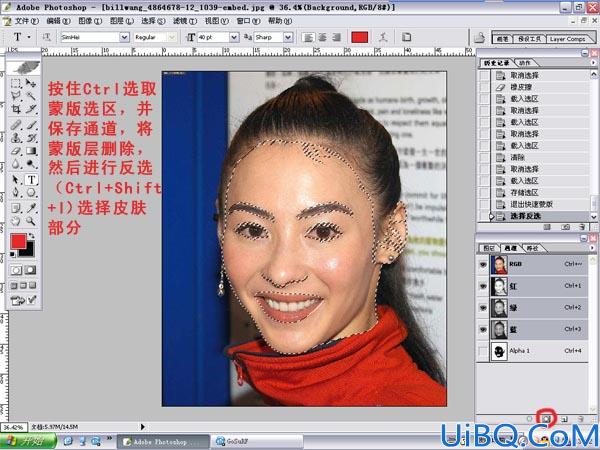Select the Crop tool
This screenshot has height=450, width=600.
click(16, 109)
